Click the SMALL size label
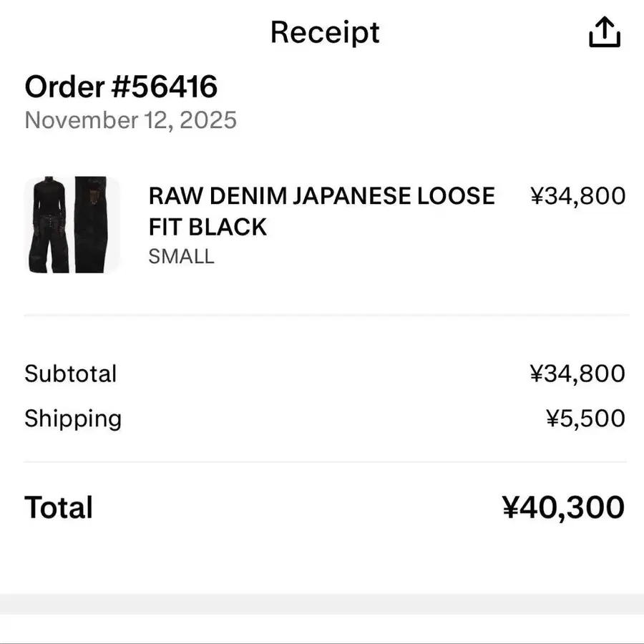 coord(181,256)
